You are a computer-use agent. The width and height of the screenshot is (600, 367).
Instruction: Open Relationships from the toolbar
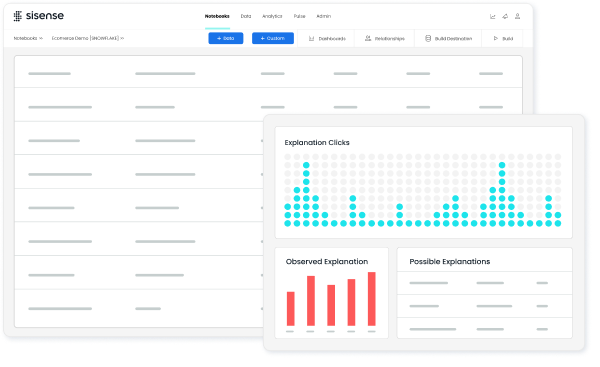[x=385, y=38]
